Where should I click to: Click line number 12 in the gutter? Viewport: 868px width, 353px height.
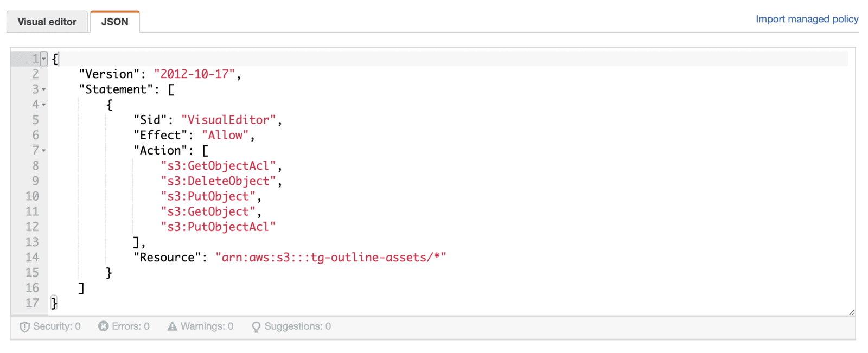32,227
